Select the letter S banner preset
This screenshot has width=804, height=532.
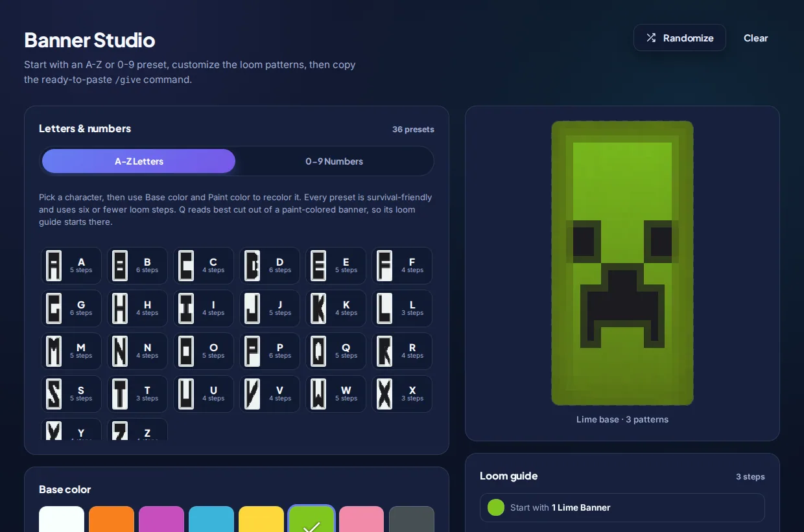[71, 394]
